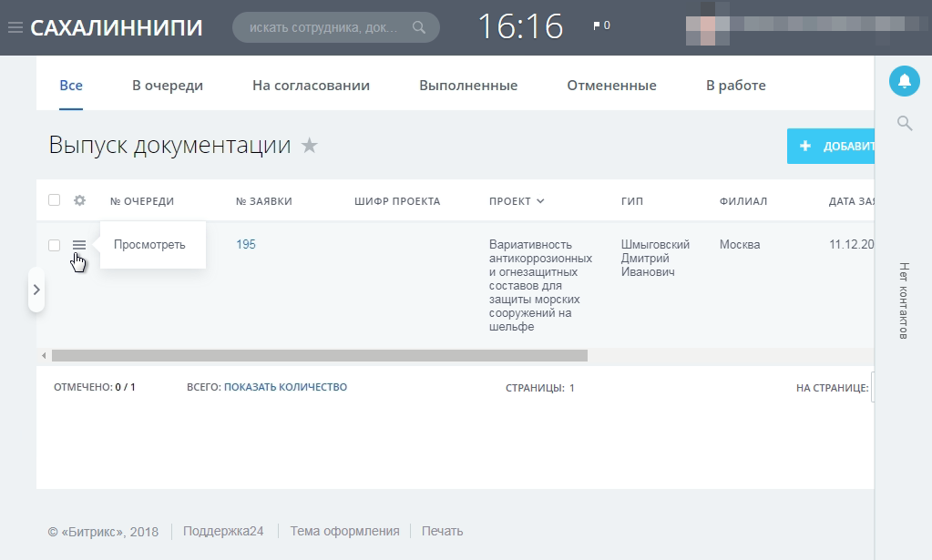This screenshot has width=932, height=560.
Task: Click the notifications bell icon
Action: tap(904, 81)
